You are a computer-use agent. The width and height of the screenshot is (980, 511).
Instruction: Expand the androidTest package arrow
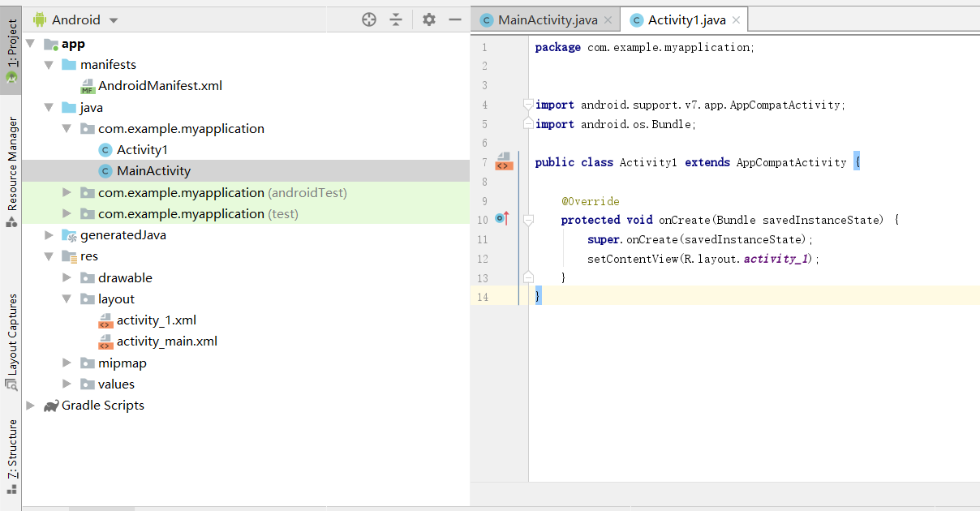[67, 192]
